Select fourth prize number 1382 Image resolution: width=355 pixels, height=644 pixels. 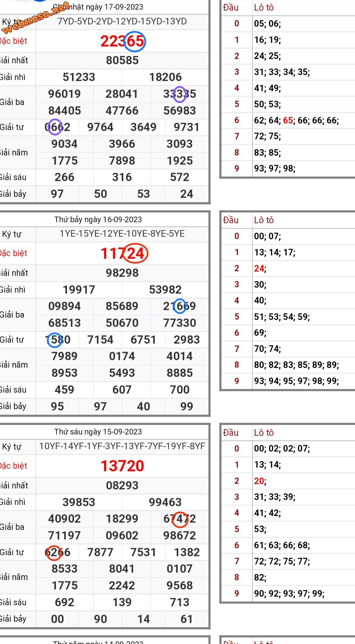(x=187, y=553)
